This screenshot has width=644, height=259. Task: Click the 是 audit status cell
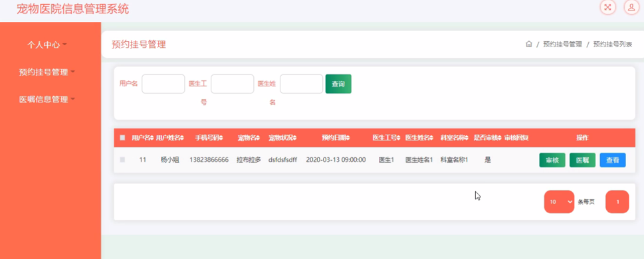488,159
